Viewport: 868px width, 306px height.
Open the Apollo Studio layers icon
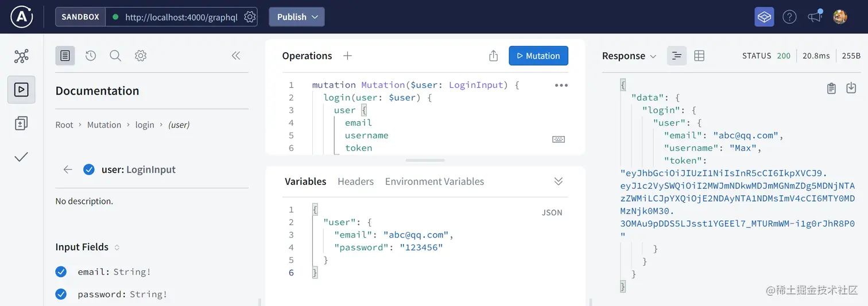pyautogui.click(x=764, y=17)
